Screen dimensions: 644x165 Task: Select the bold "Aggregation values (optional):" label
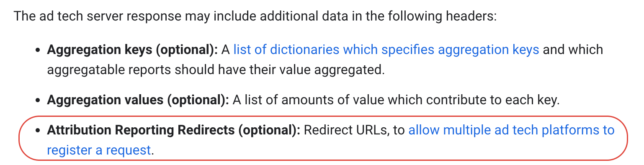pyautogui.click(x=138, y=100)
